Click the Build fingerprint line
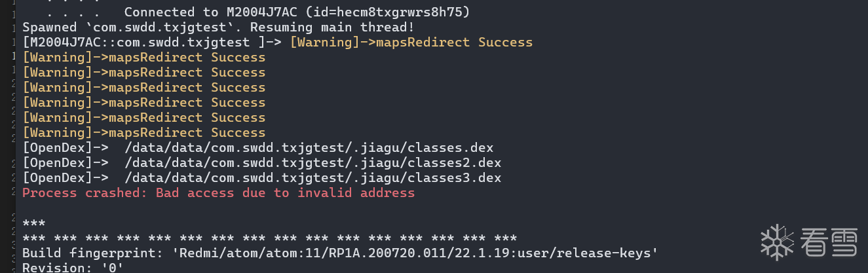The width and height of the screenshot is (868, 273). click(340, 253)
